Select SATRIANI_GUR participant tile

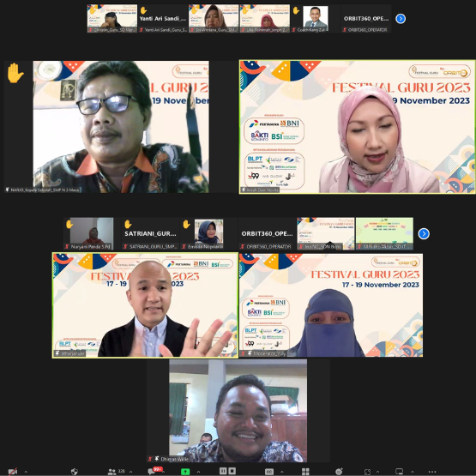pyautogui.click(x=150, y=233)
